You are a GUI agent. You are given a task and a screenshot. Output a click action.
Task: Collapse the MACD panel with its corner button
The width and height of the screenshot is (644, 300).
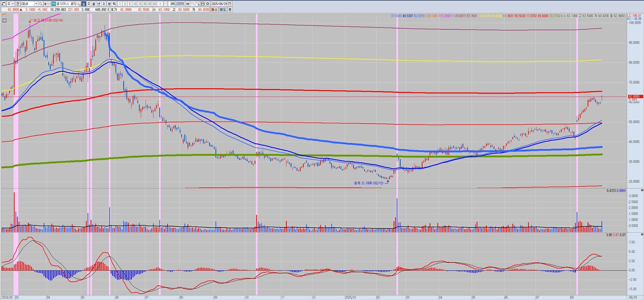tap(642, 234)
